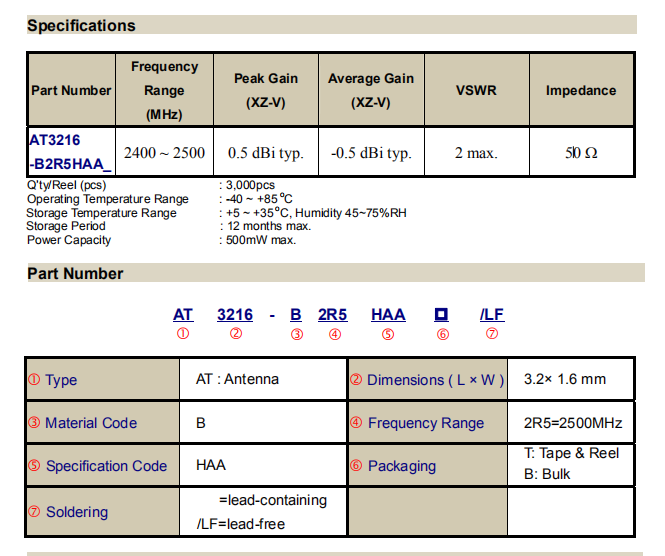Click the underlined '2R5' code segment
Viewport: 665px width, 556px height.
click(332, 315)
